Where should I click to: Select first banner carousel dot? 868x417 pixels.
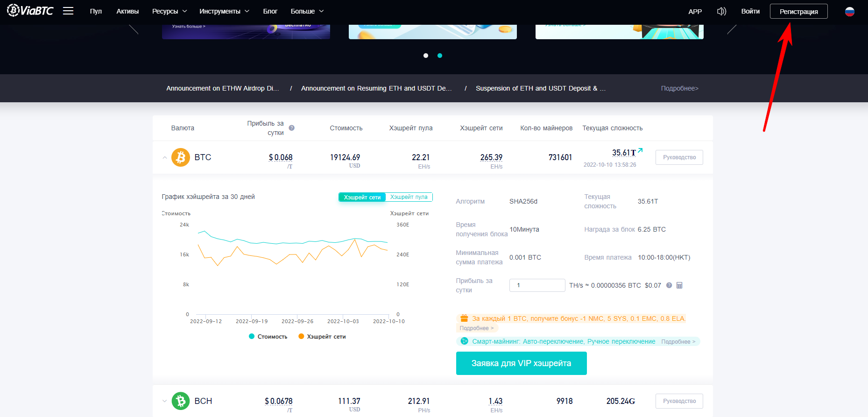pyautogui.click(x=426, y=56)
